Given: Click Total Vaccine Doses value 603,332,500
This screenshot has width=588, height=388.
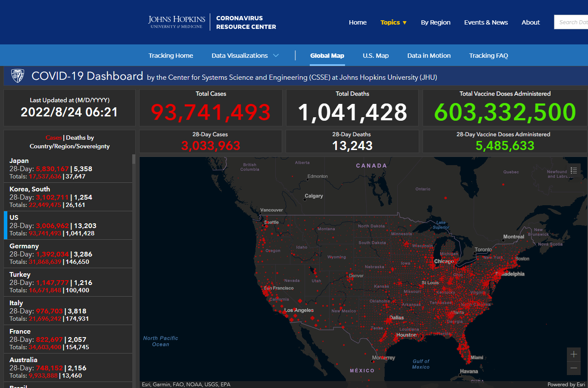Looking at the screenshot, I should pyautogui.click(x=505, y=112).
